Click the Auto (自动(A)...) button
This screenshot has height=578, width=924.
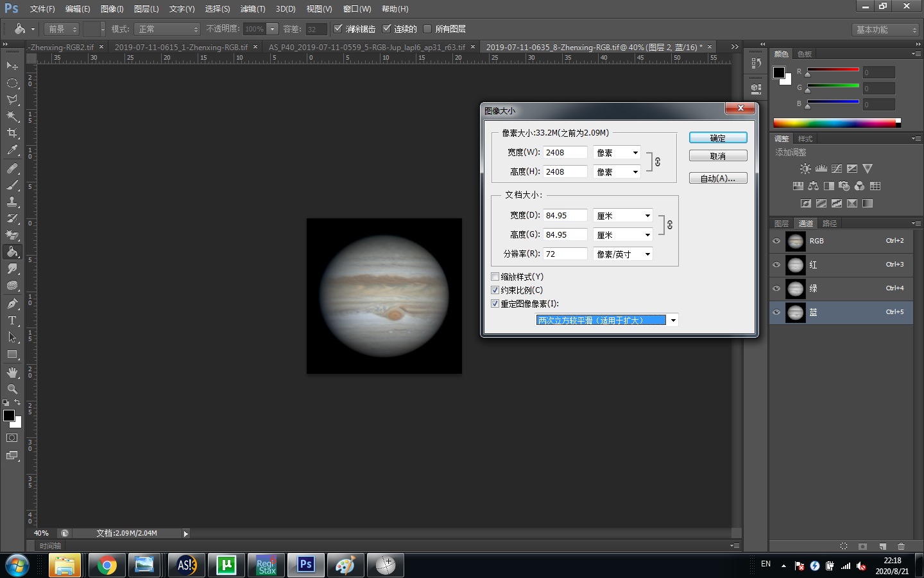pyautogui.click(x=718, y=179)
